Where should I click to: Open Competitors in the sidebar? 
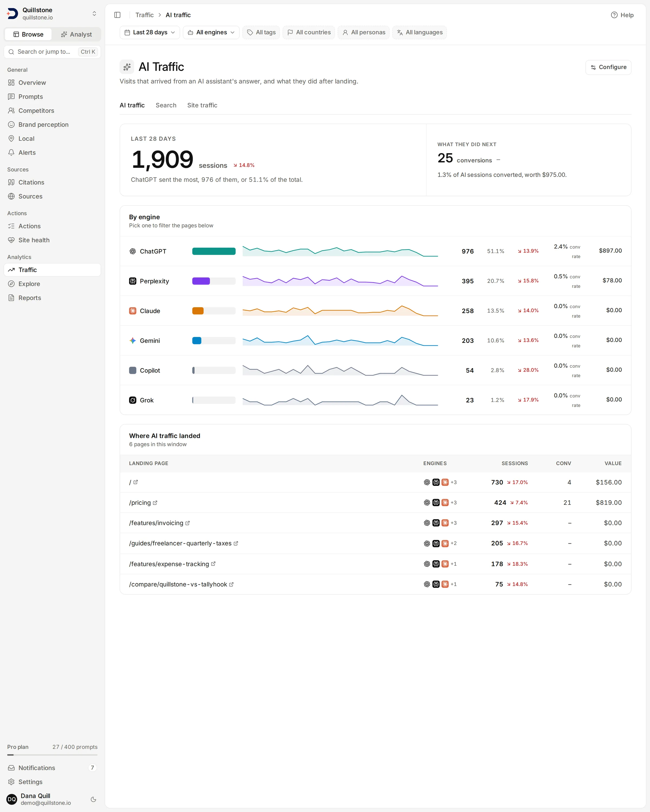[52, 111]
